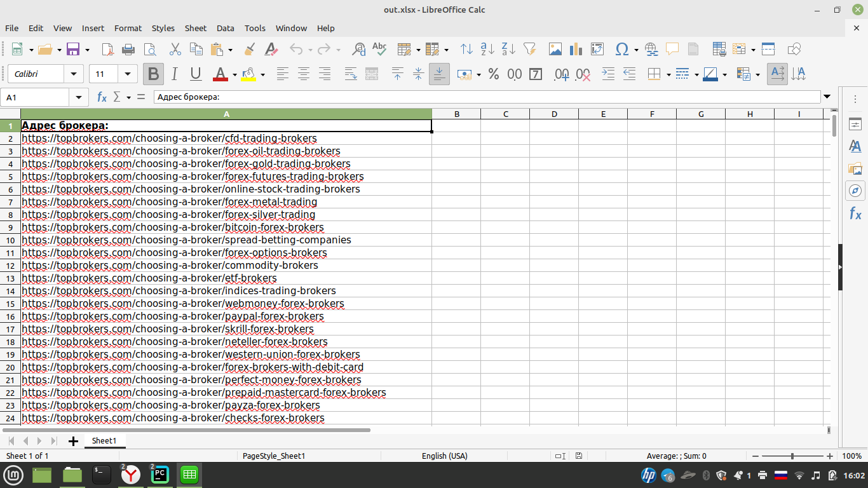Insert a comment on the cell
Screen dimensions: 868x488
[672, 49]
